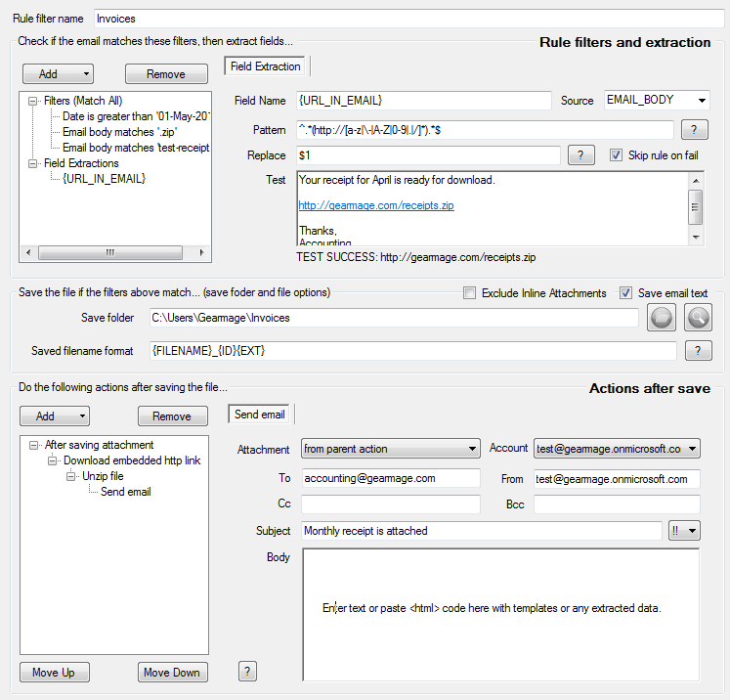Screen dimensions: 730x700
Task: Expand the Attachment dropdown 'from parent action'
Action: pyautogui.click(x=471, y=449)
